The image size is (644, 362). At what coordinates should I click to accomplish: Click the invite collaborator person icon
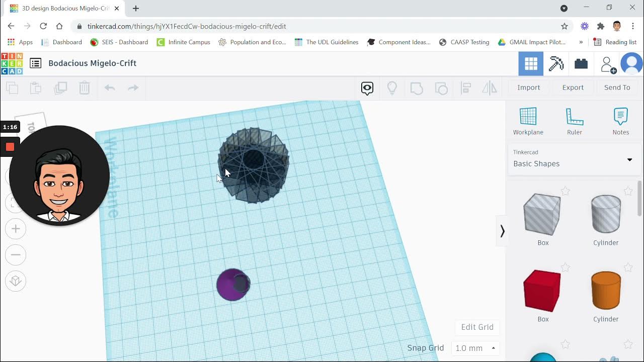tap(608, 64)
